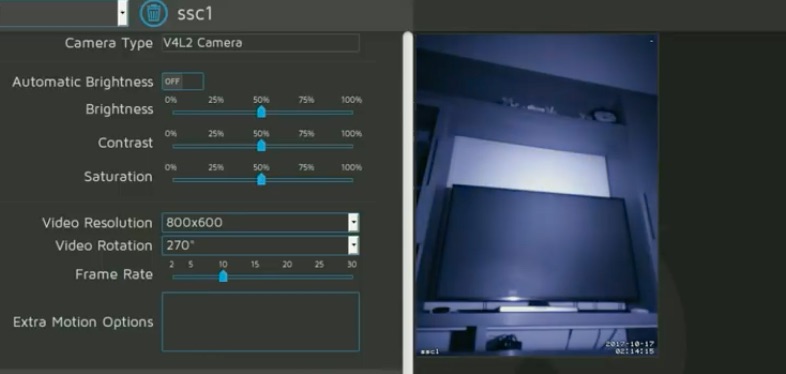The width and height of the screenshot is (786, 374).
Task: Set Frame Rate slider to 30
Action: pyautogui.click(x=352, y=277)
